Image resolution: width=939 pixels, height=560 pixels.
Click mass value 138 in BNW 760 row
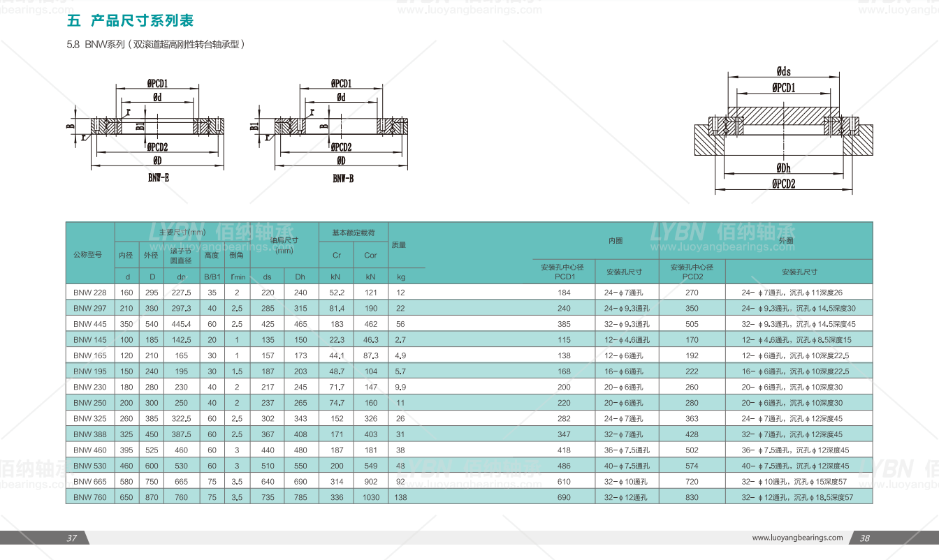click(x=401, y=498)
